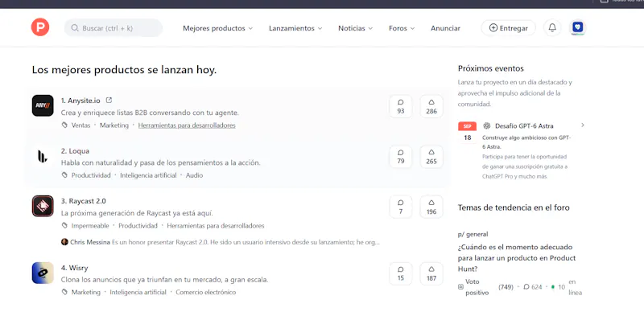
Task: Open the Wisry product icon
Action: 43,273
